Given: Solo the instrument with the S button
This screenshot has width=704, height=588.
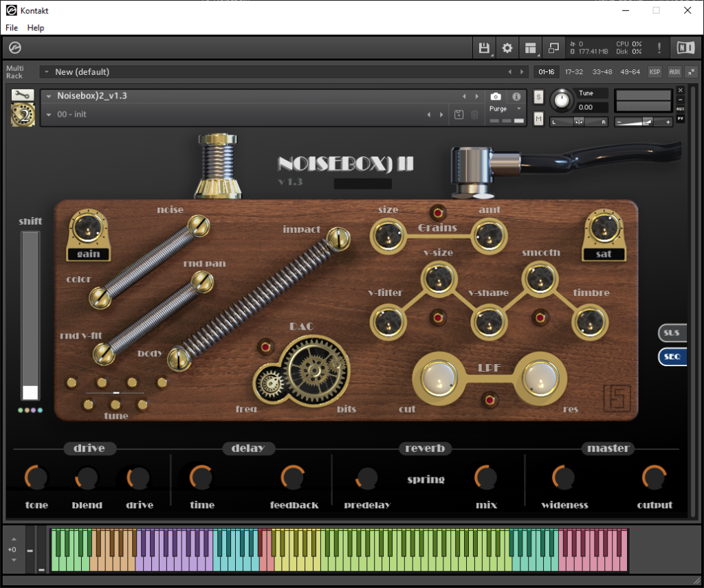Looking at the screenshot, I should 539,97.
